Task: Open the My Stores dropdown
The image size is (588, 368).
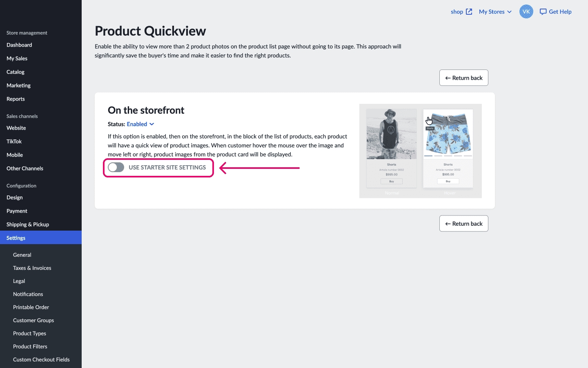Action: 495,12
